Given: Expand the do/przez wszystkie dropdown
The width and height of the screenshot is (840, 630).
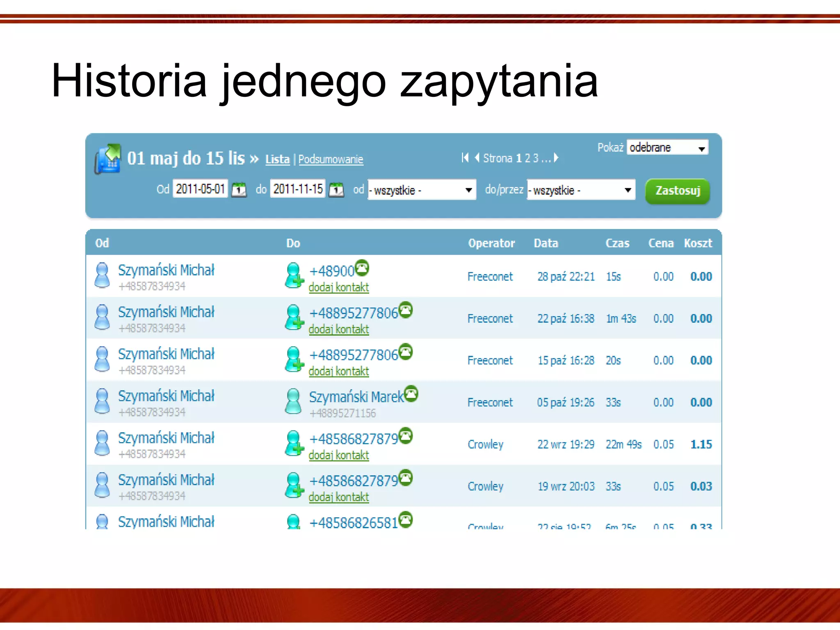Looking at the screenshot, I should (x=581, y=190).
